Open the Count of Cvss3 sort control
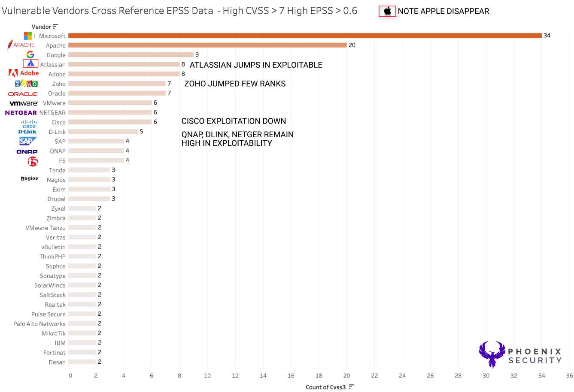Image resolution: width=574 pixels, height=392 pixels. click(x=351, y=387)
